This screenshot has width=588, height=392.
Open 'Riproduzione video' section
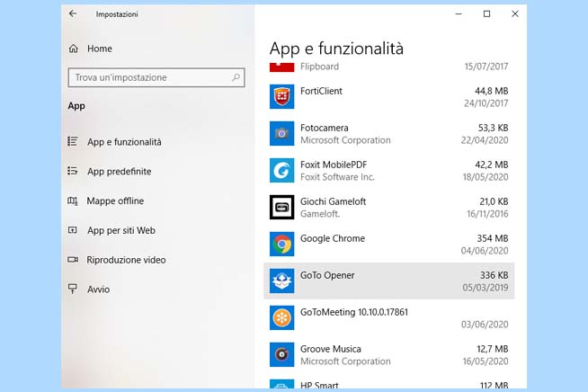pos(126,260)
